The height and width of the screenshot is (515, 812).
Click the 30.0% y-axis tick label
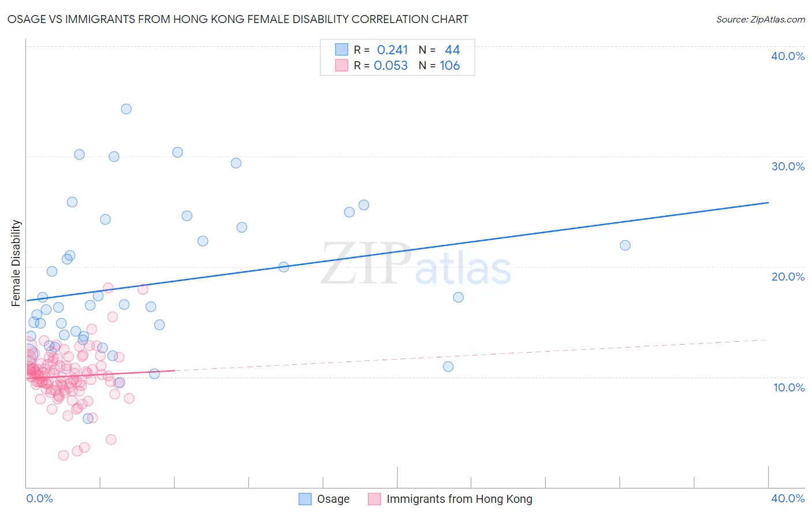[788, 166]
